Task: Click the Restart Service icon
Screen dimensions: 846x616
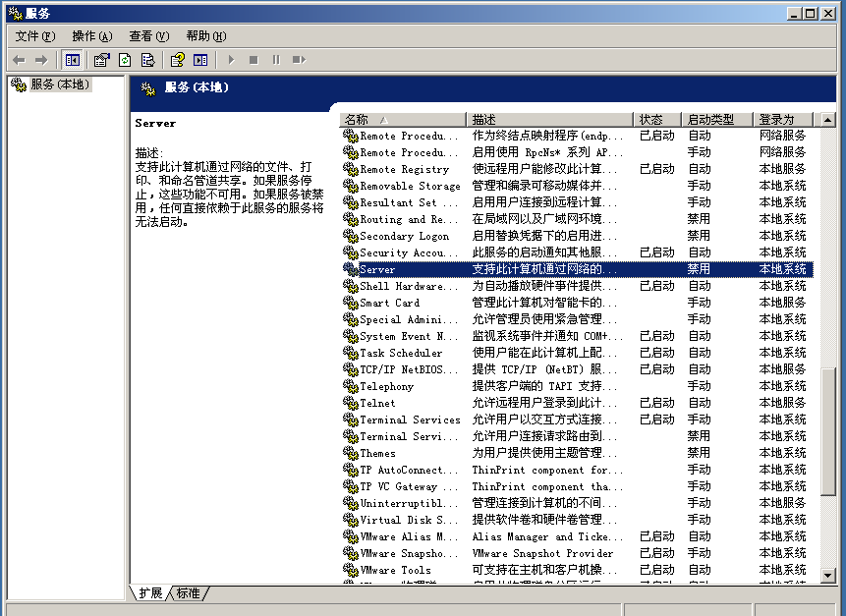Action: (x=299, y=60)
